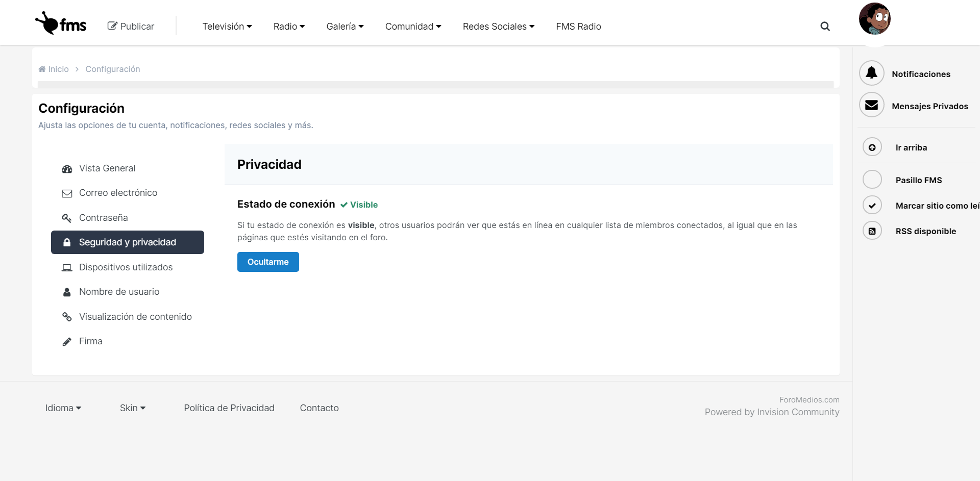Mark site as read checkmark icon
The image size is (980, 481).
click(x=872, y=205)
